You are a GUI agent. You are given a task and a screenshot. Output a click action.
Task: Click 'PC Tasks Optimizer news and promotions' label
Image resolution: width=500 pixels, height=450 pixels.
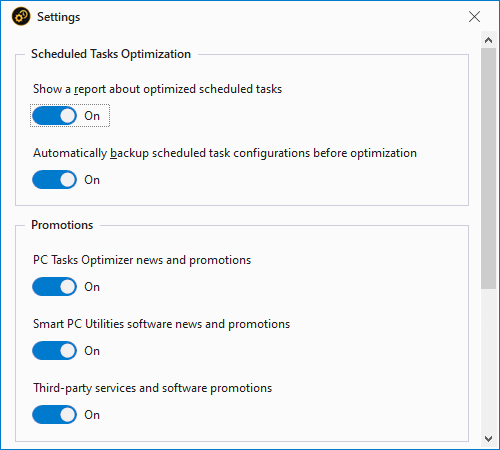142,260
